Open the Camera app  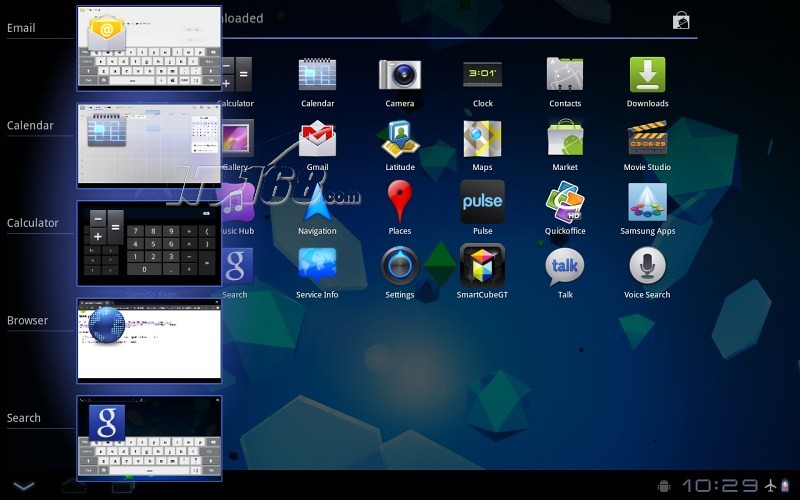(x=399, y=75)
